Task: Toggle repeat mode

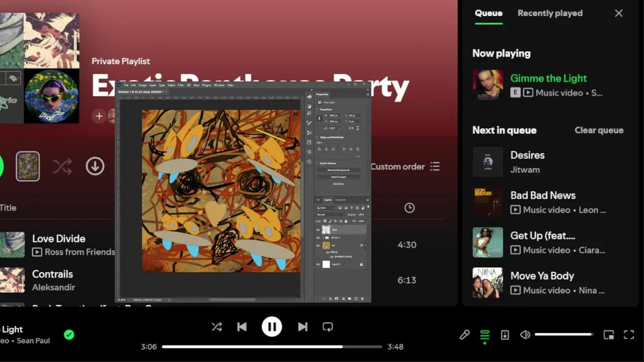Action: tap(328, 327)
